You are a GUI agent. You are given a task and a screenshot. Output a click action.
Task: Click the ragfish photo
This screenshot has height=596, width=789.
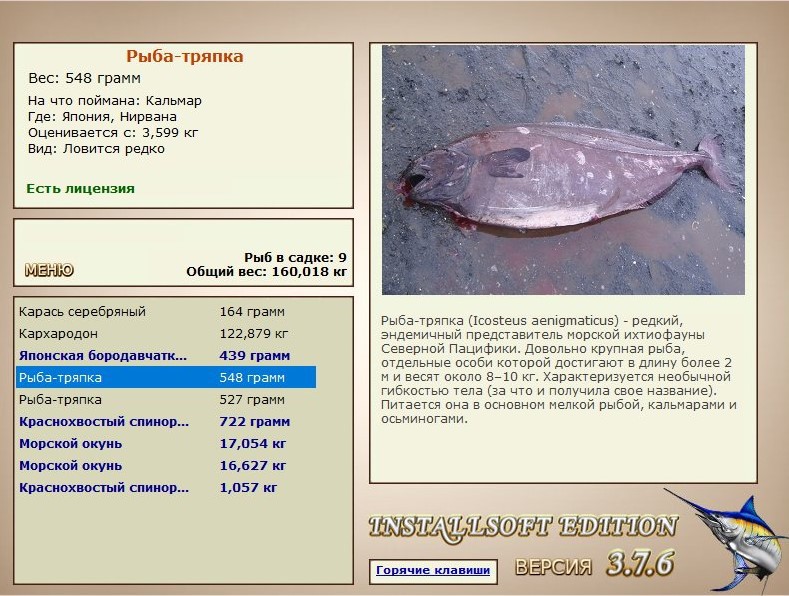[563, 170]
